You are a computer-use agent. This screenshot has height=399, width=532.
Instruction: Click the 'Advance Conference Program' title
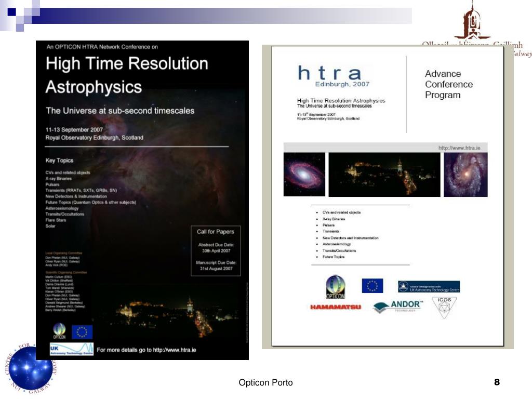[449, 84]
